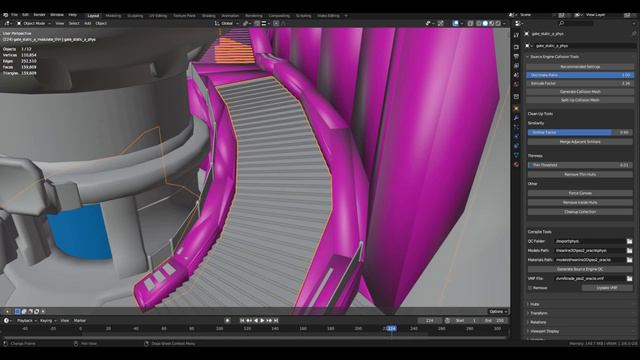The width and height of the screenshot is (640, 360).
Task: Play the animation in reverse
Action: pyautogui.click(x=256, y=321)
